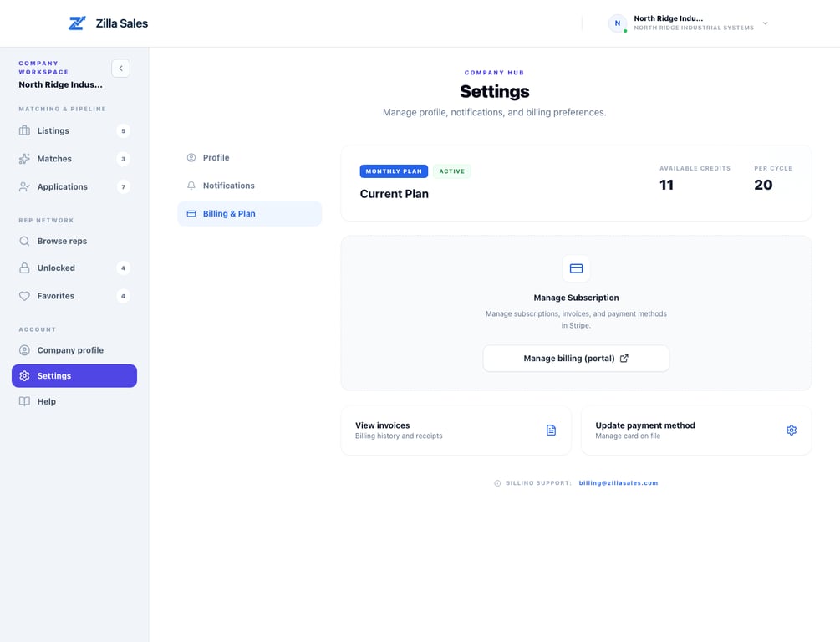Click the available credits value 11
This screenshot has height=642, width=840.
(x=666, y=185)
